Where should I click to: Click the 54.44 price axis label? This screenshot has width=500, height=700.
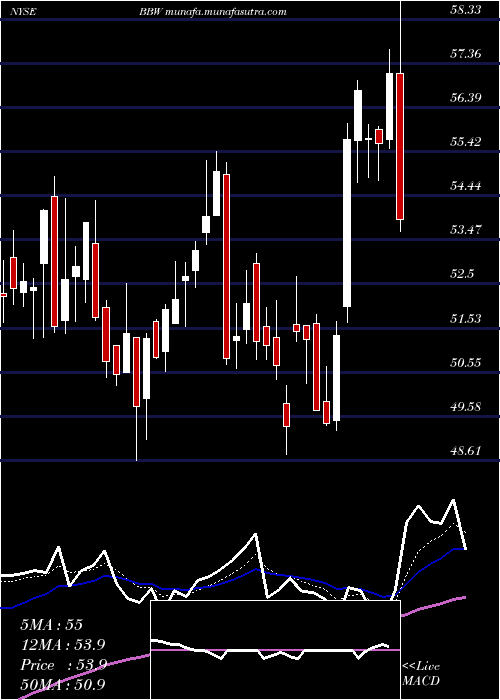click(466, 186)
